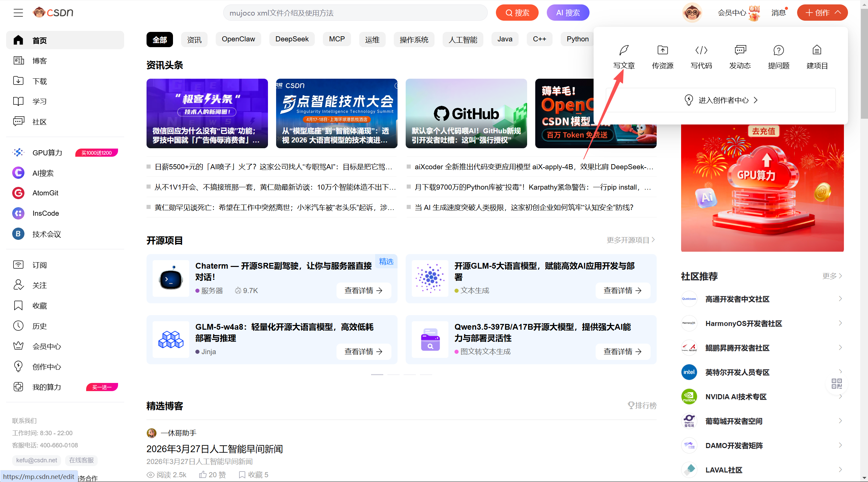Viewport: 868px width, 482px height.
Task: Select 写文章 in the creation menu
Action: (x=624, y=65)
